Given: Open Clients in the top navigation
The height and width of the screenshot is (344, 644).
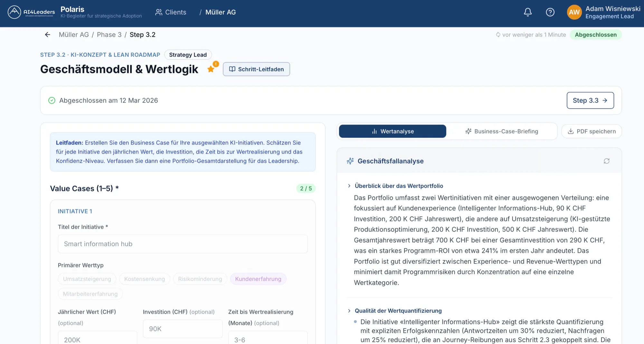Looking at the screenshot, I should click(x=171, y=12).
